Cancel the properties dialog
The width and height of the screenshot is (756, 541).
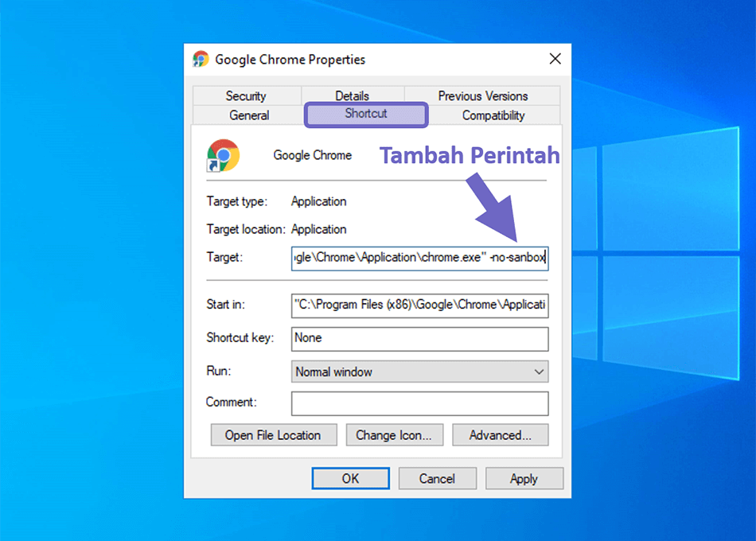tap(438, 478)
